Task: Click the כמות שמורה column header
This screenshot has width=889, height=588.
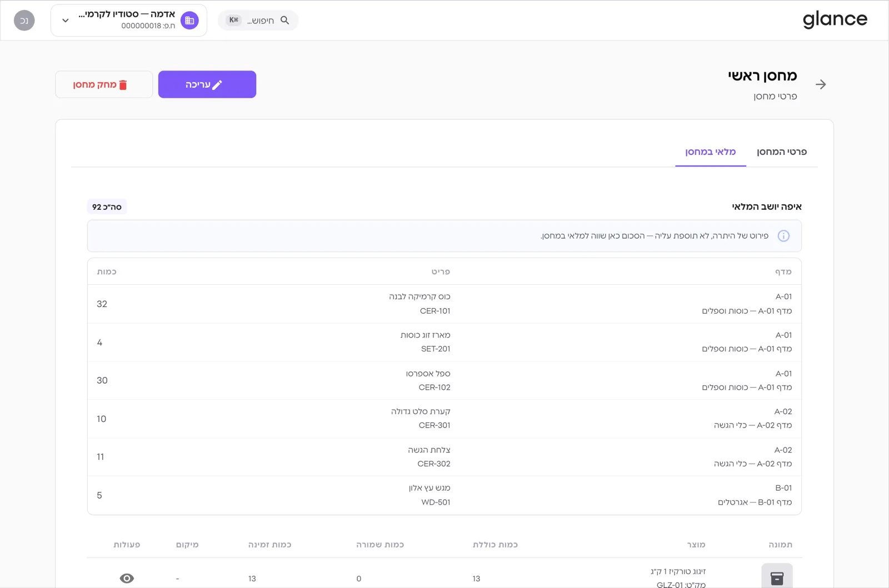Action: tap(380, 545)
